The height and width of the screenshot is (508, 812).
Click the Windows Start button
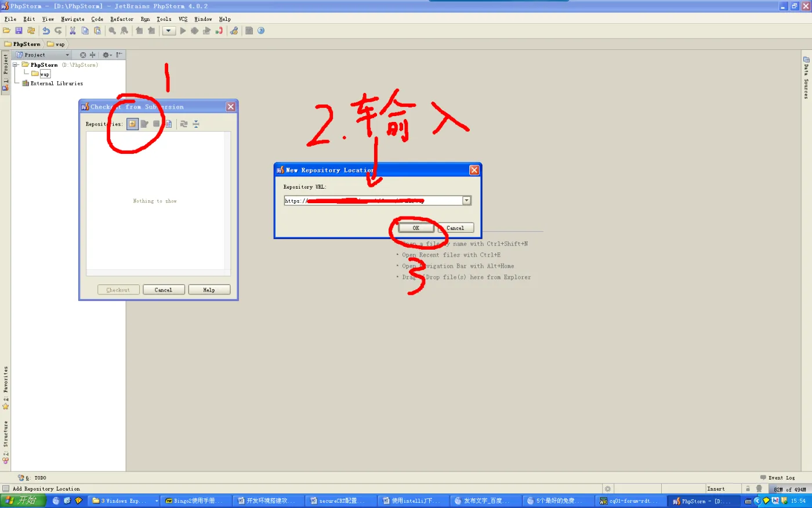point(23,500)
